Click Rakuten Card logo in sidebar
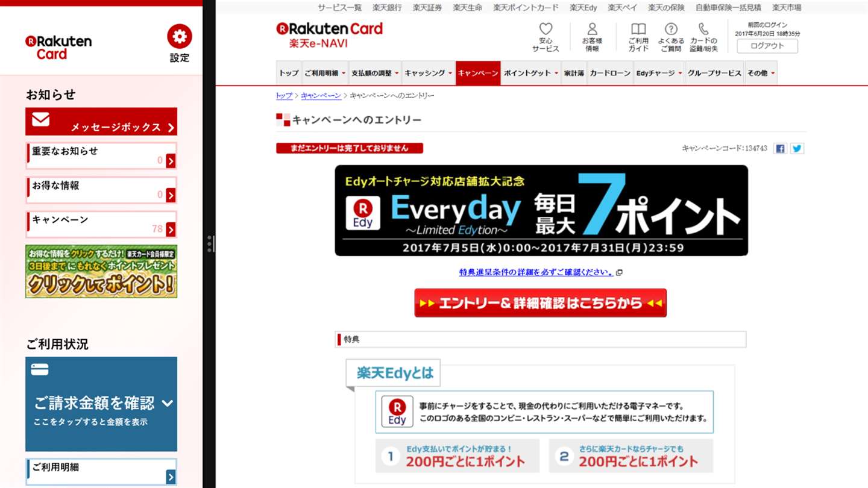Viewport: 868px width, 488px height. [x=58, y=48]
